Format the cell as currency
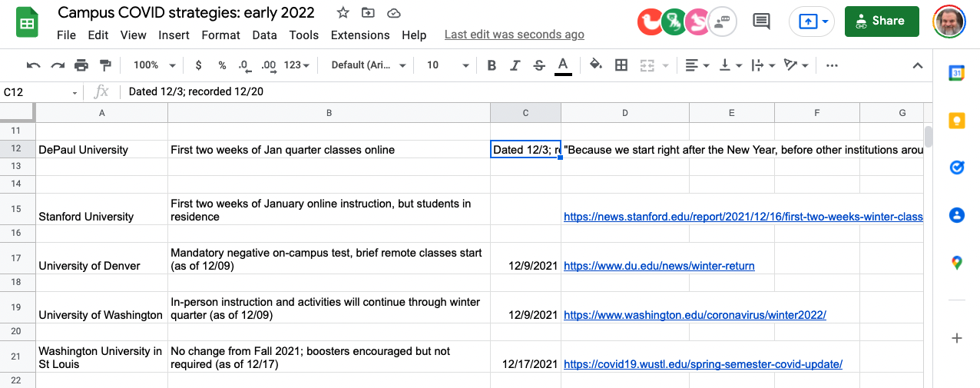 (x=199, y=65)
